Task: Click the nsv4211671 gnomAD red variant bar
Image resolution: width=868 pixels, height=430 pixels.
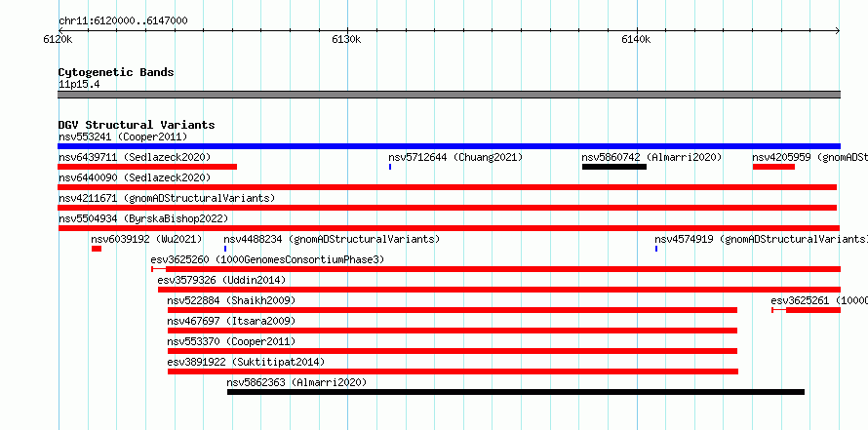Action: tap(448, 208)
